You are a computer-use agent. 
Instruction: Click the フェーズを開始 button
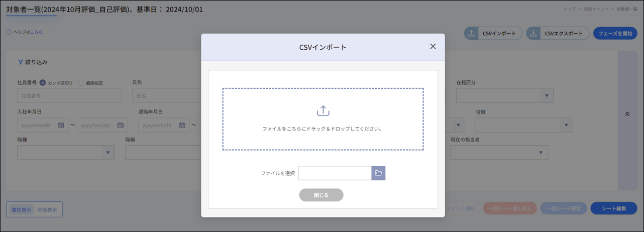pyautogui.click(x=615, y=34)
